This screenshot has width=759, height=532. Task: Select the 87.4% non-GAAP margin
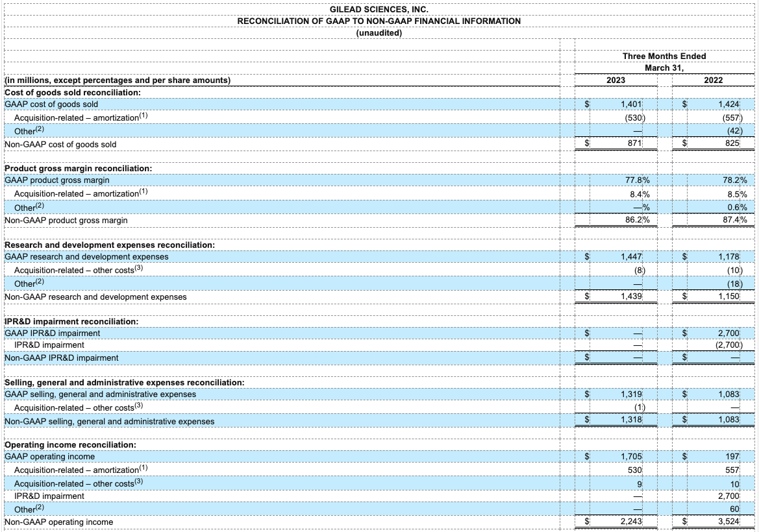[x=735, y=219]
